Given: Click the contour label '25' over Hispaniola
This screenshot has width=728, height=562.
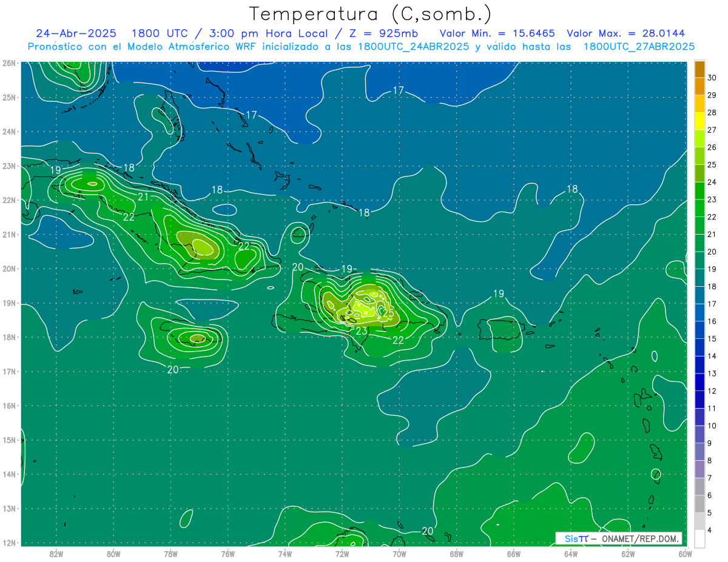Looking at the screenshot, I should pos(388,313).
